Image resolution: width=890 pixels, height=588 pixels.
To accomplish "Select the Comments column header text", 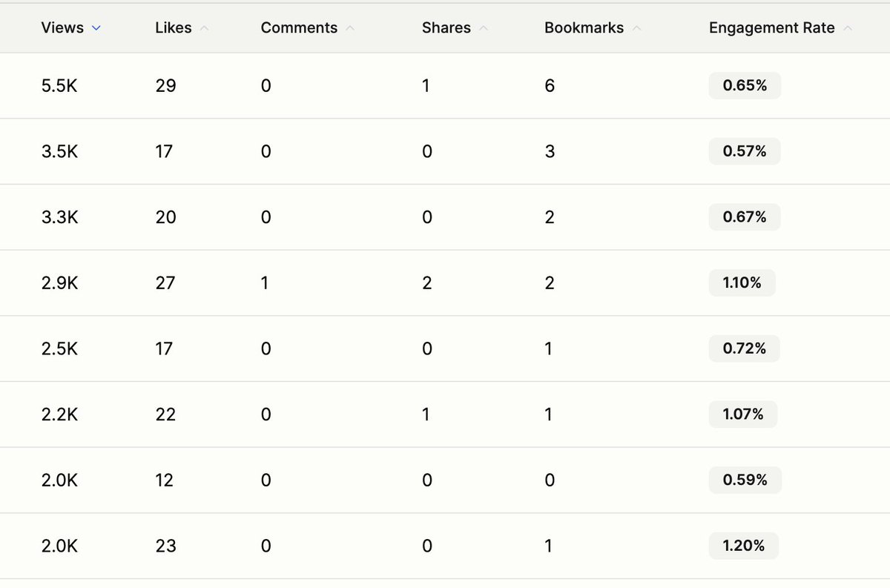I will (299, 28).
